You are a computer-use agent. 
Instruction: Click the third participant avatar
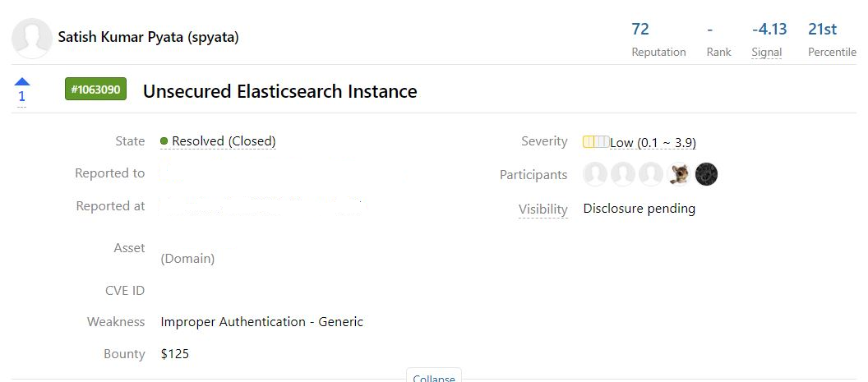point(650,174)
